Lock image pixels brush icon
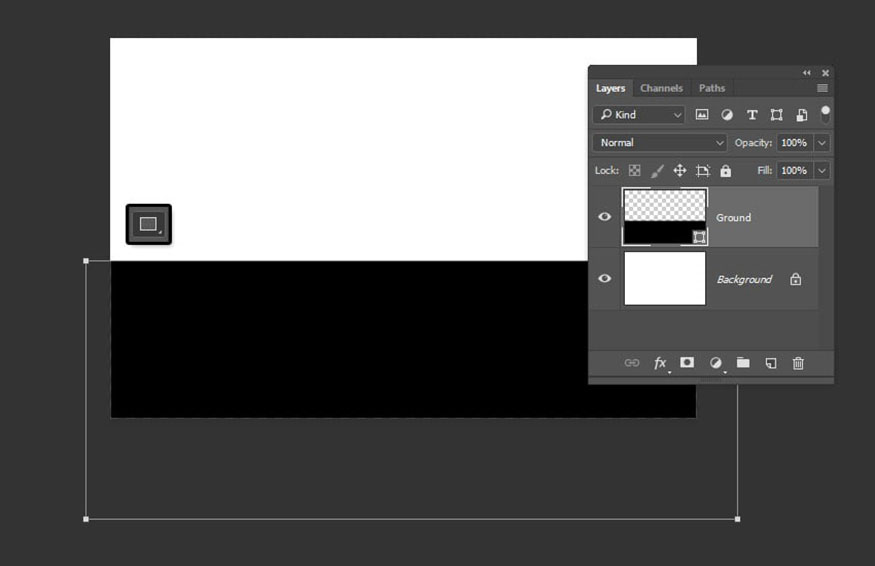The height and width of the screenshot is (566, 875). point(657,170)
